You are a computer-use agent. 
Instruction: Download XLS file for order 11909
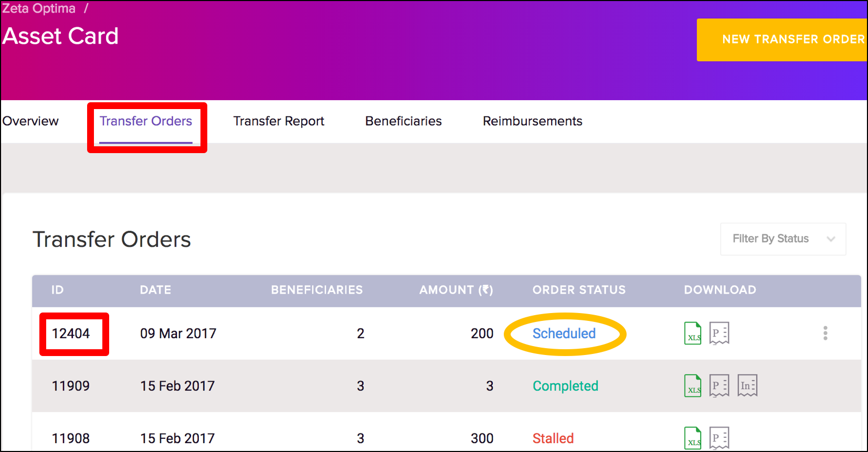pyautogui.click(x=693, y=386)
